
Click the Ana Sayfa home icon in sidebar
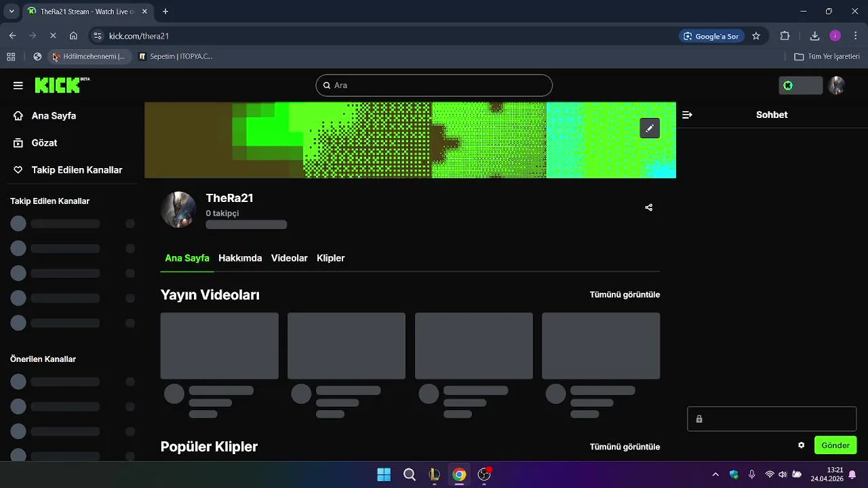pyautogui.click(x=18, y=116)
